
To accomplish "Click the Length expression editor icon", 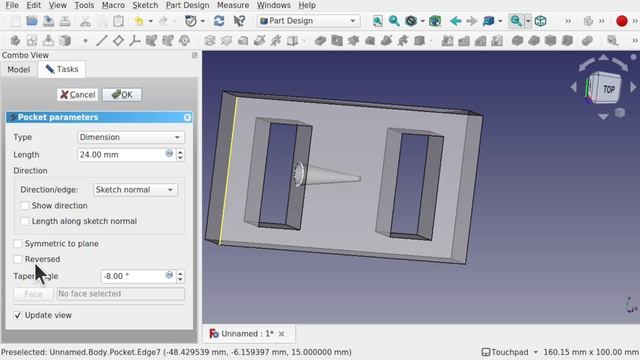I will [x=169, y=153].
